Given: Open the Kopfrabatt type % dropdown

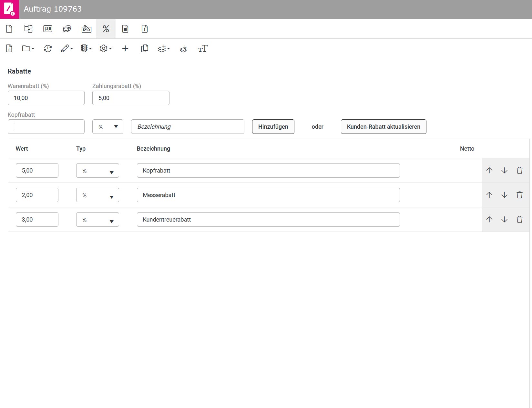Looking at the screenshot, I should (x=108, y=127).
